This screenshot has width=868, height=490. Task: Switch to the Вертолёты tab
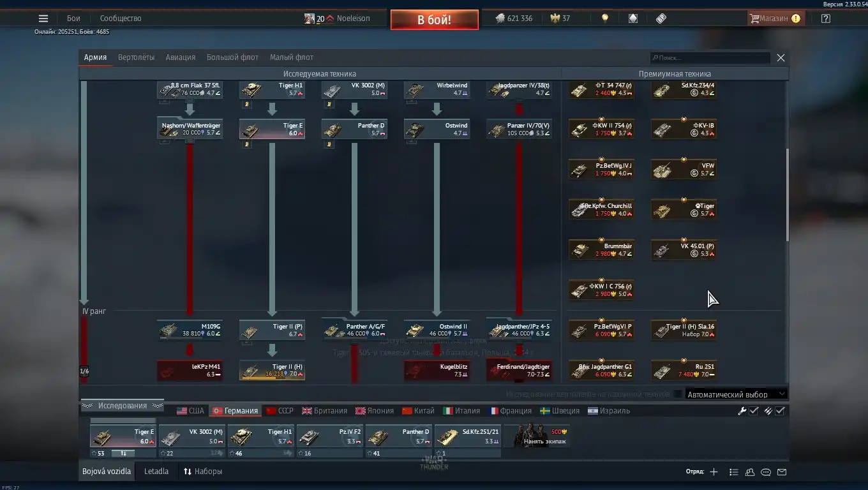pyautogui.click(x=136, y=57)
